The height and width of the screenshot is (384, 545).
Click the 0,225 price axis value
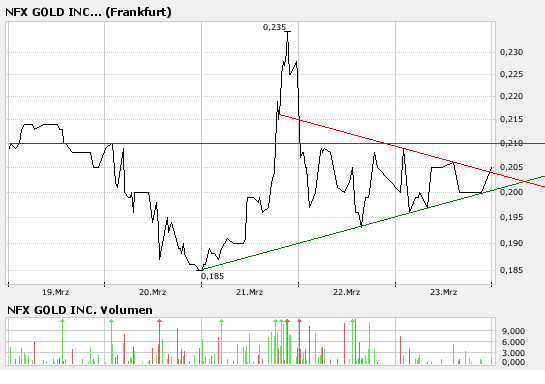pos(511,74)
